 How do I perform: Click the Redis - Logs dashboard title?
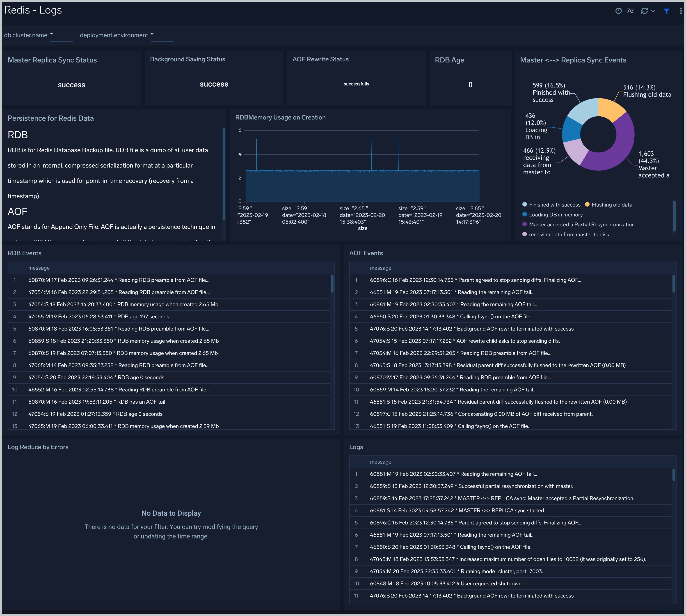pyautogui.click(x=33, y=10)
